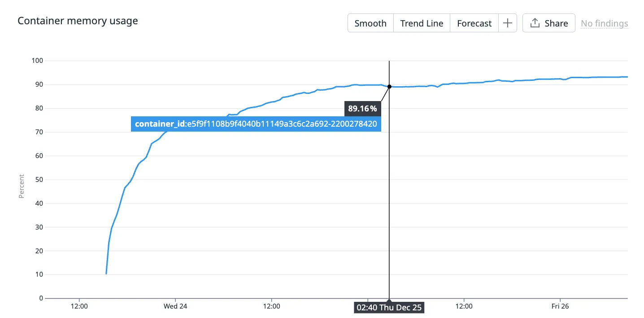Select the Forecast tab in the toolbar
The height and width of the screenshot is (318, 644).
click(x=474, y=23)
